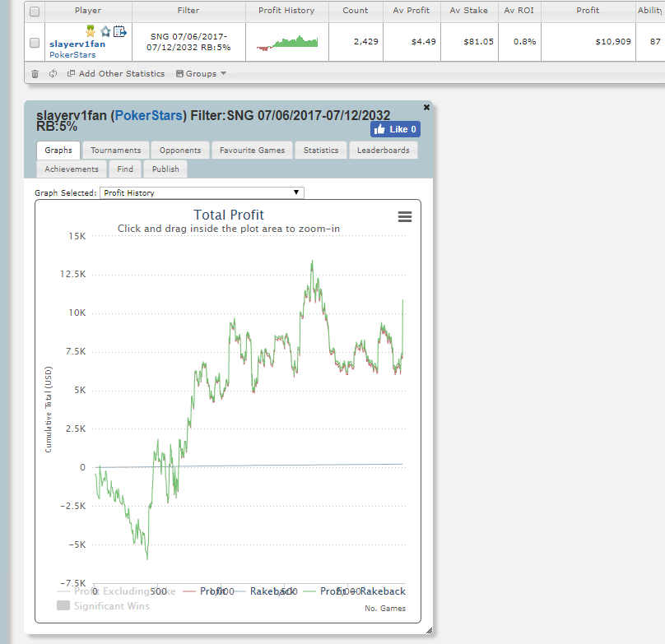
Task: Open the Tournaments tab
Action: (116, 150)
